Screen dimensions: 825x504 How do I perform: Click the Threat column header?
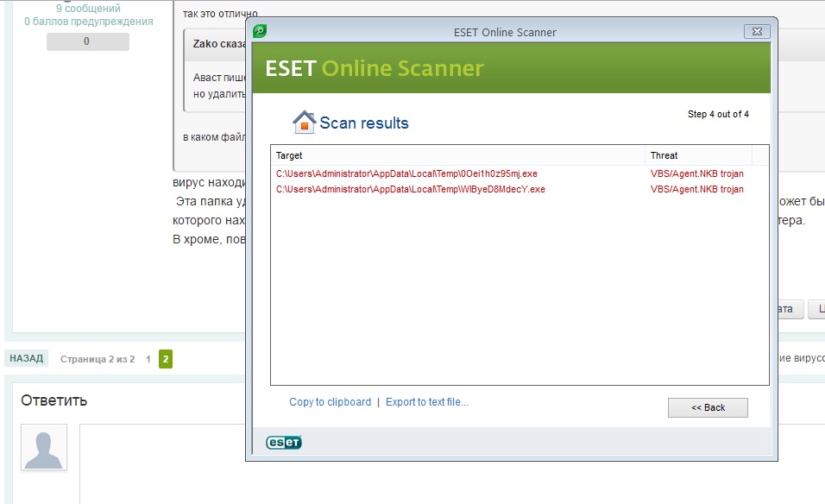698,155
